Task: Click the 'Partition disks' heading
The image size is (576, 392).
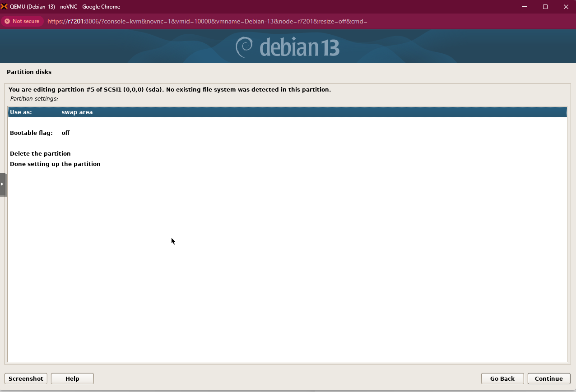Action: 29,72
